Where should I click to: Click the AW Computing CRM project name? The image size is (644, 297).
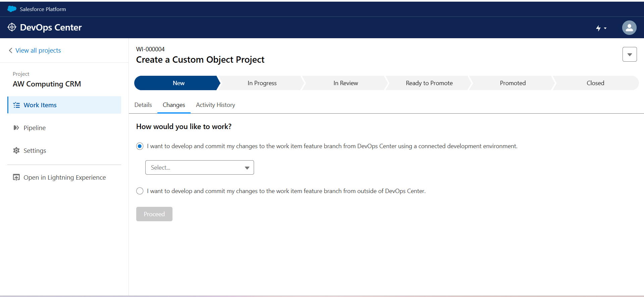(x=47, y=84)
